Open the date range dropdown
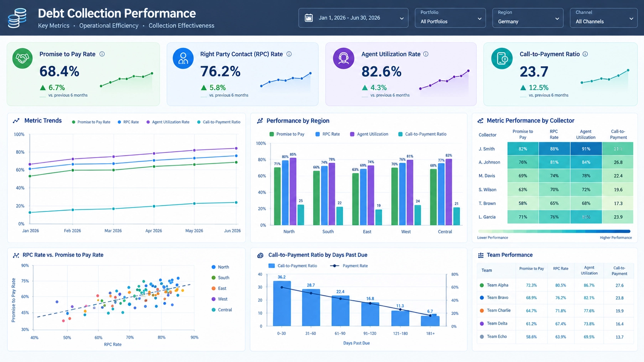Image resolution: width=644 pixels, height=362 pixels. click(353, 18)
